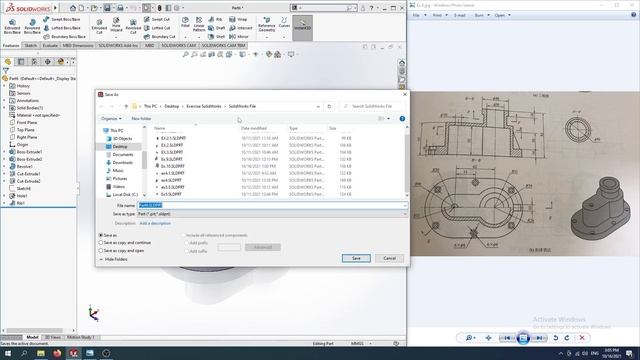
Task: Click the File name input field
Action: [272, 205]
